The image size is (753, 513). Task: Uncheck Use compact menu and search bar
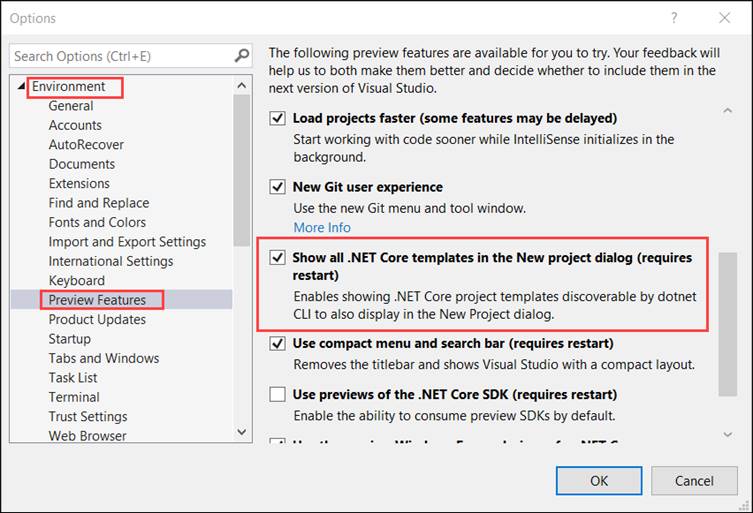278,344
